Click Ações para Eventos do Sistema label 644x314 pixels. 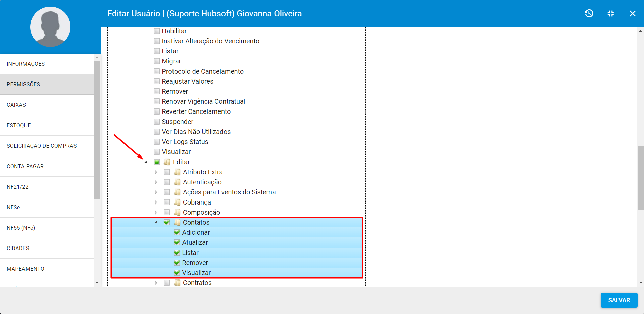coord(229,192)
